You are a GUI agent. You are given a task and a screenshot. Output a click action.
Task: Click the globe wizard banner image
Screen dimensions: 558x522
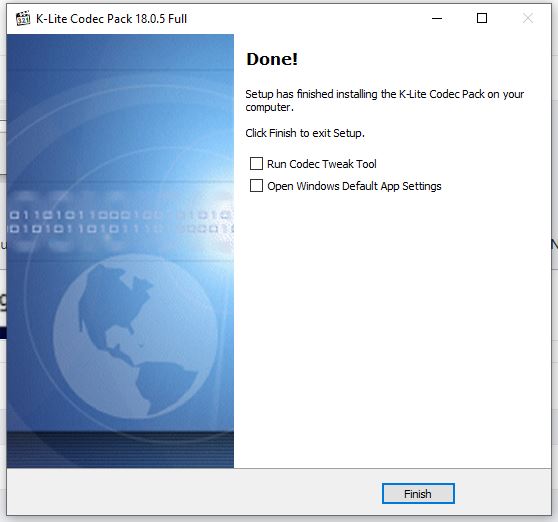click(x=120, y=251)
